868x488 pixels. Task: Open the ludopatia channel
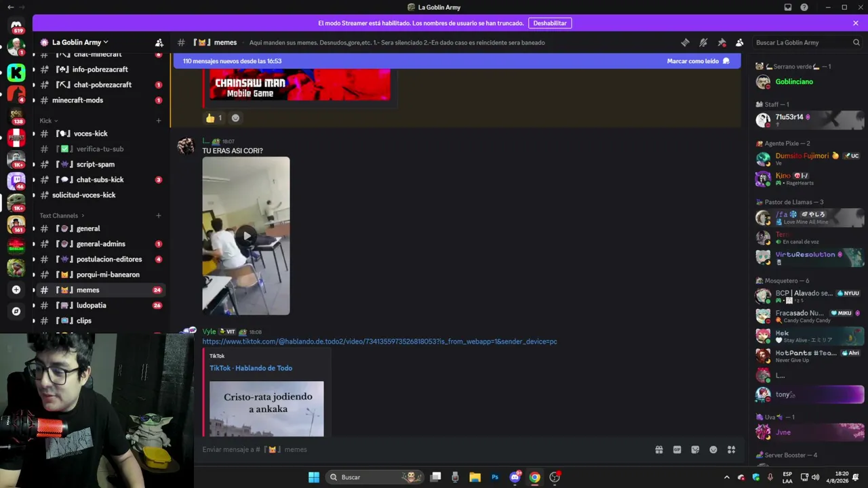(100, 305)
